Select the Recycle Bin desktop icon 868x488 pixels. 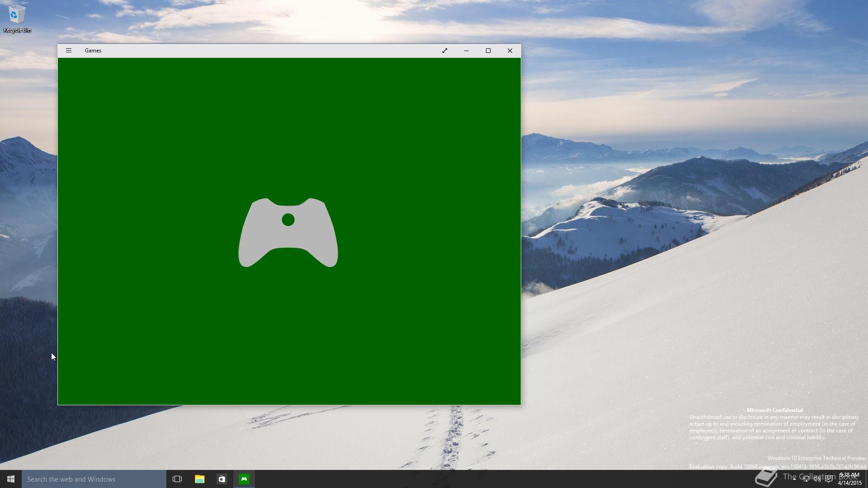coord(17,19)
